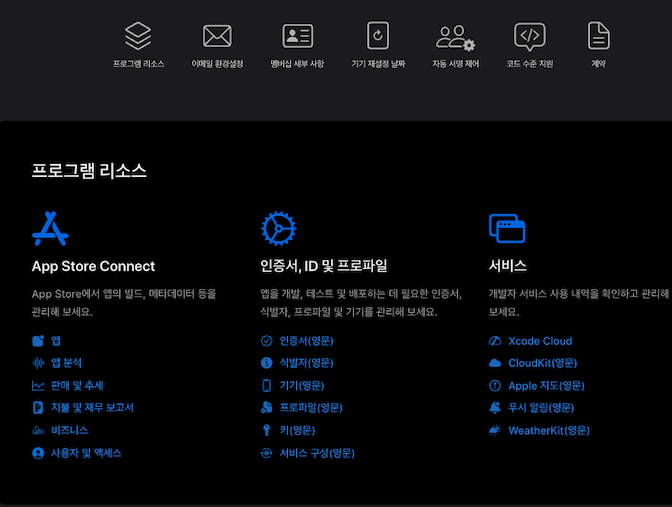The height and width of the screenshot is (507, 672).
Task: Click the 프로그램 리소스 section title
Action: [89, 171]
